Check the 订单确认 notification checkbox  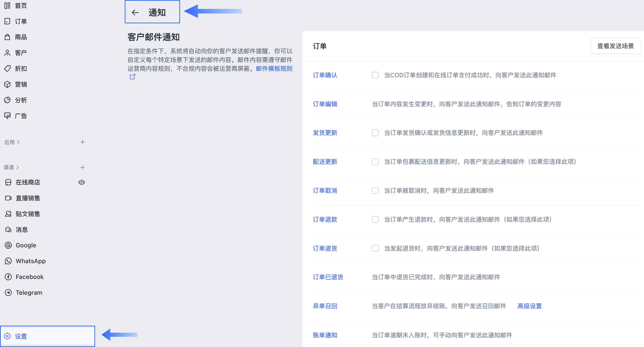pyautogui.click(x=375, y=75)
